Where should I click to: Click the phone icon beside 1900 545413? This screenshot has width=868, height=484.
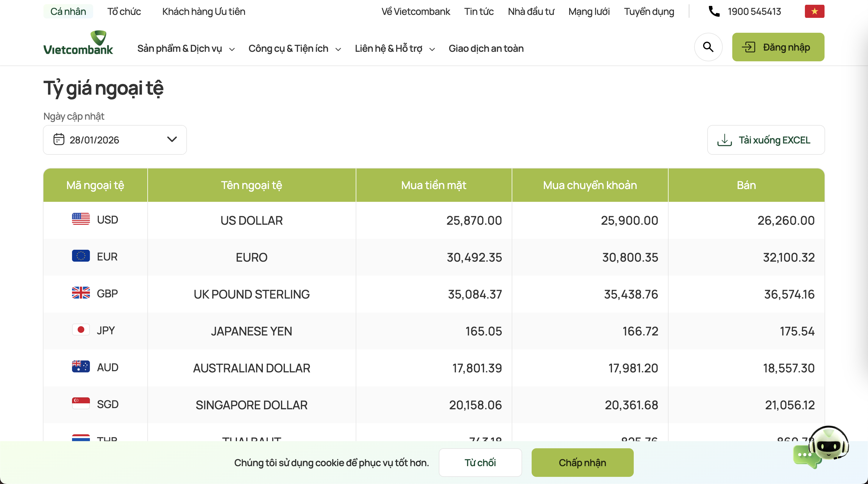[x=714, y=11]
